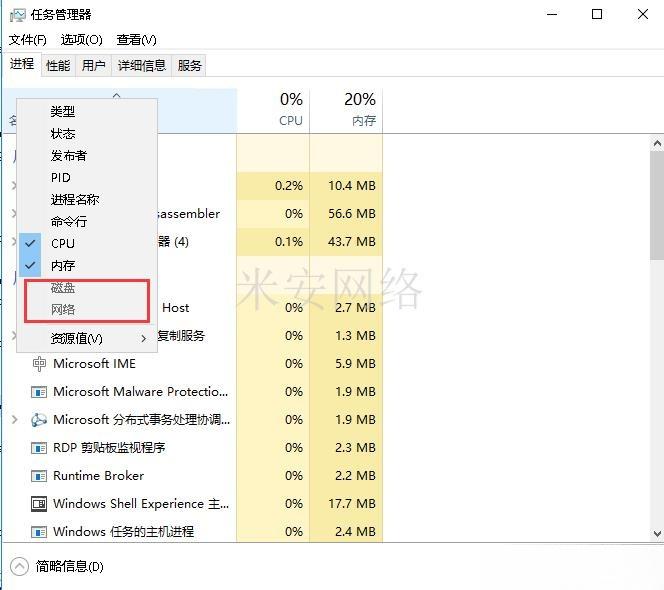The image size is (664, 590).
Task: Expand the Microsoft 分布式事务处理协调 process group
Action: 14,420
